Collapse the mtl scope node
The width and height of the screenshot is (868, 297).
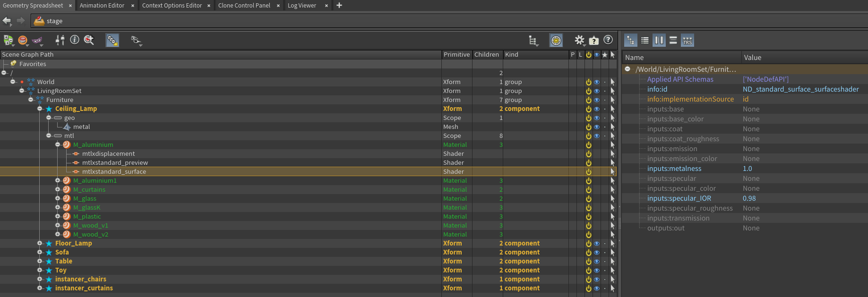click(49, 136)
